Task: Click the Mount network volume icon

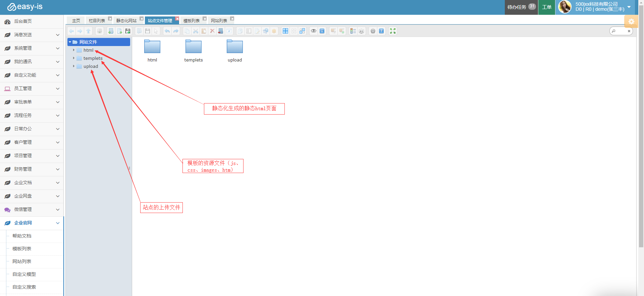Action: point(100,31)
